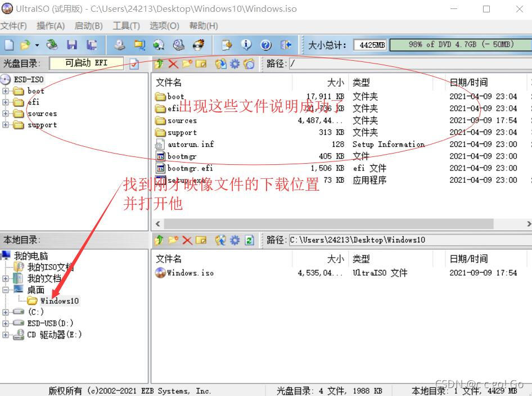
Task: Expand the ESD-USB(D:) drive node
Action: pos(6,323)
